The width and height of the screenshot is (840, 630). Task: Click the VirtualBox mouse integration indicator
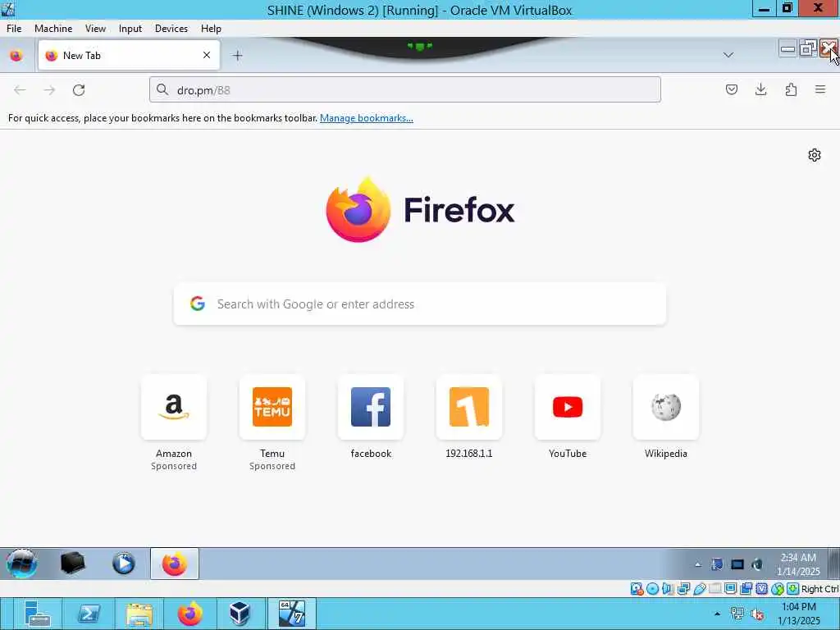pos(778,589)
